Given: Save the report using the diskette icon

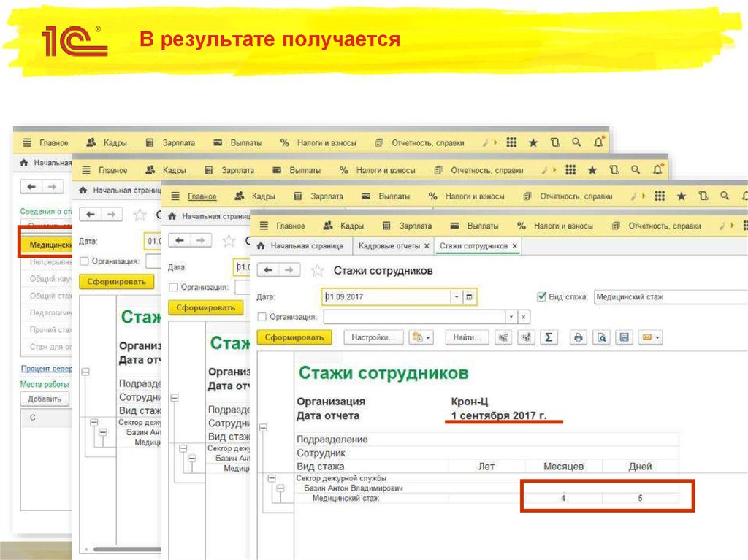Looking at the screenshot, I should (x=625, y=337).
